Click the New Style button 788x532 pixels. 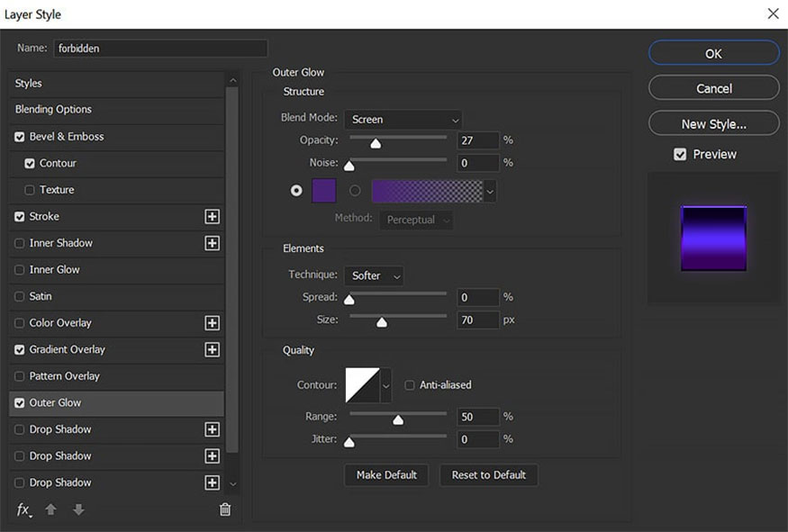coord(713,124)
